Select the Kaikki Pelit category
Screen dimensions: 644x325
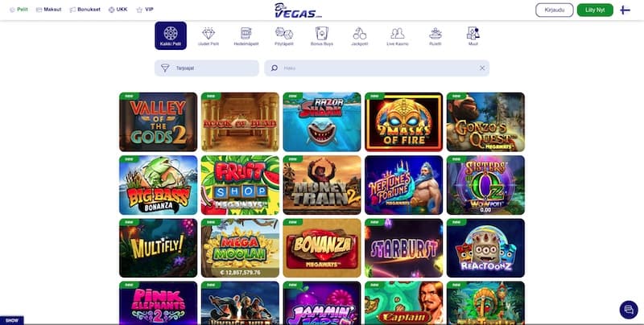[171, 35]
